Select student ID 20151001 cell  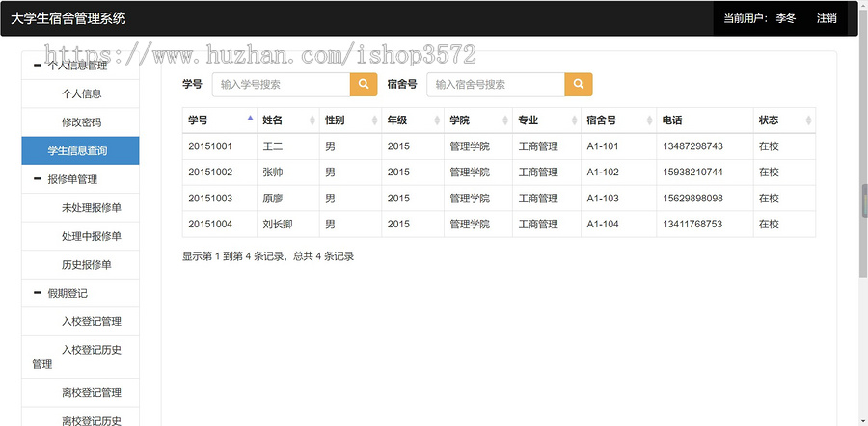coord(220,146)
